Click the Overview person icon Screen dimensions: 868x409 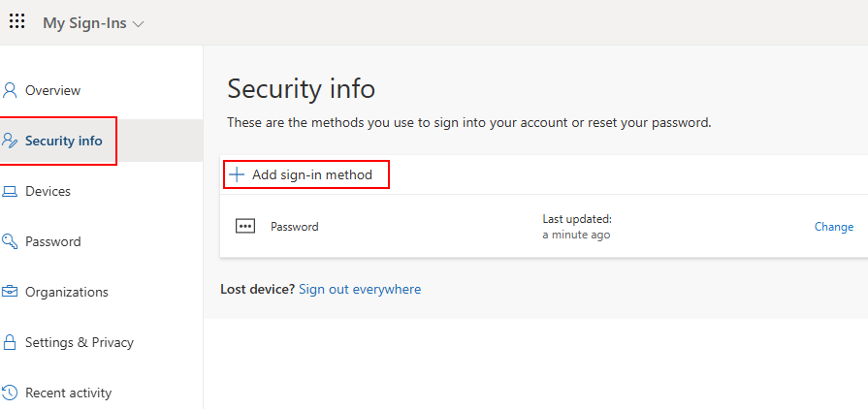tap(10, 90)
